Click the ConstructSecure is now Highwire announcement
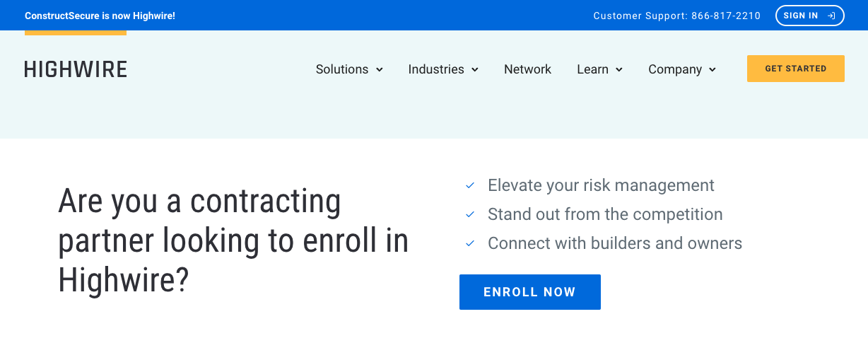868x343 pixels. click(100, 16)
